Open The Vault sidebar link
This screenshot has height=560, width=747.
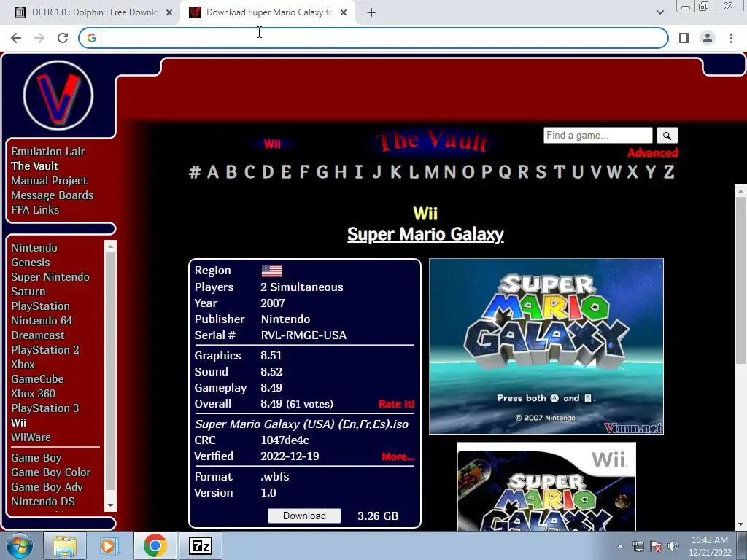click(x=35, y=166)
